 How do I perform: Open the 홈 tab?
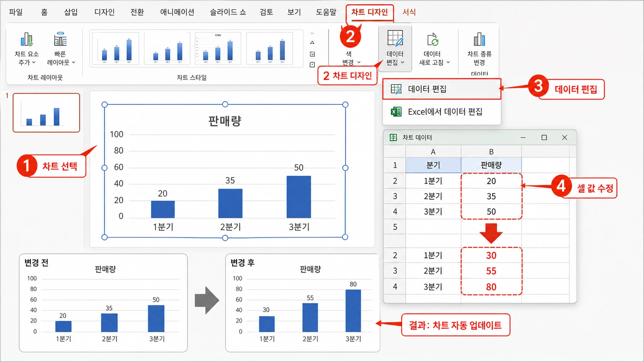coord(44,12)
